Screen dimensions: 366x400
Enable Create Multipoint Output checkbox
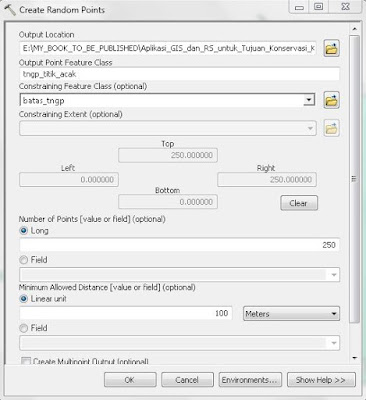[26, 361]
